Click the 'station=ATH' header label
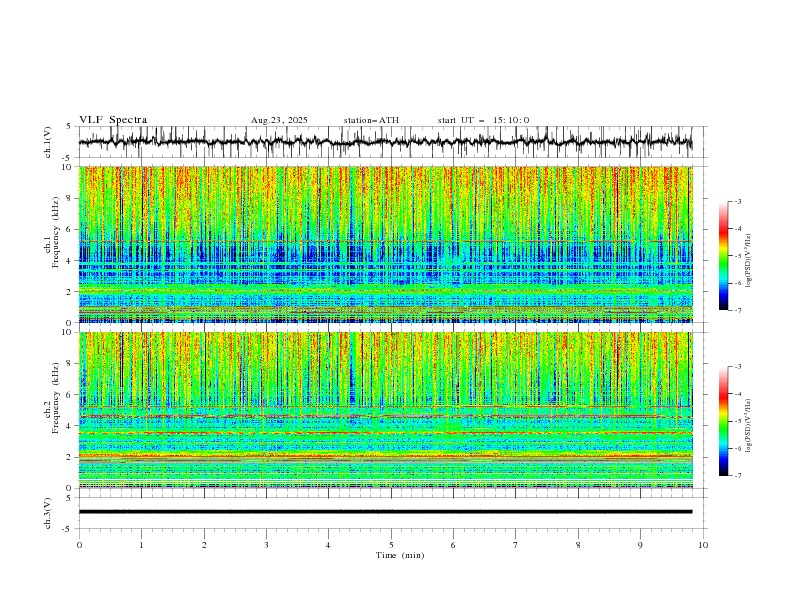This screenshot has height=612, width=792. tap(371, 120)
